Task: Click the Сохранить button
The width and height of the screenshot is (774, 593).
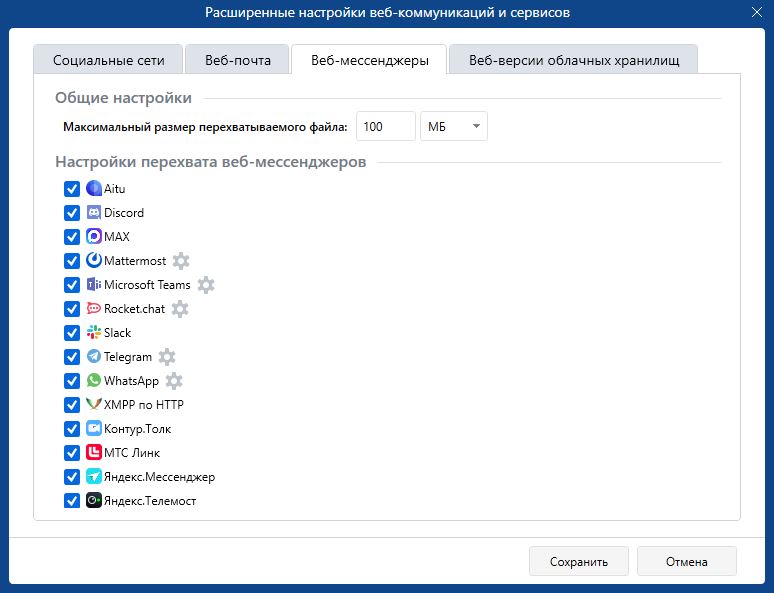Action: [579, 561]
